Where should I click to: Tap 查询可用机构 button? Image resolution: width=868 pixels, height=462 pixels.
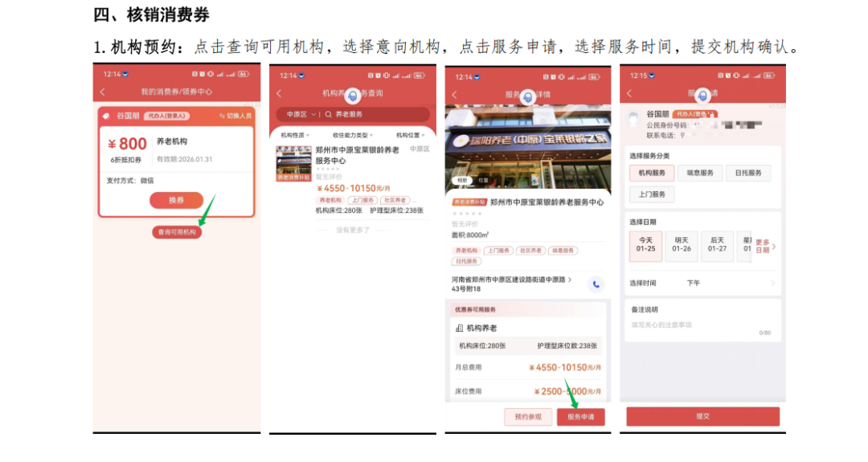177,232
